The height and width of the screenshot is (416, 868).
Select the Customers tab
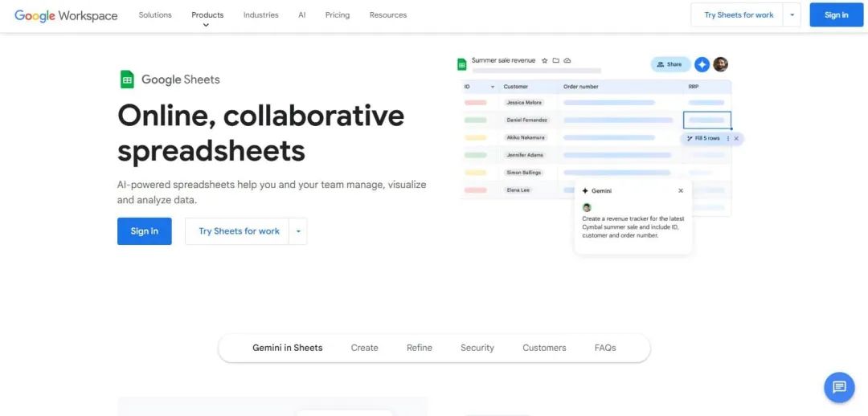[x=544, y=348]
